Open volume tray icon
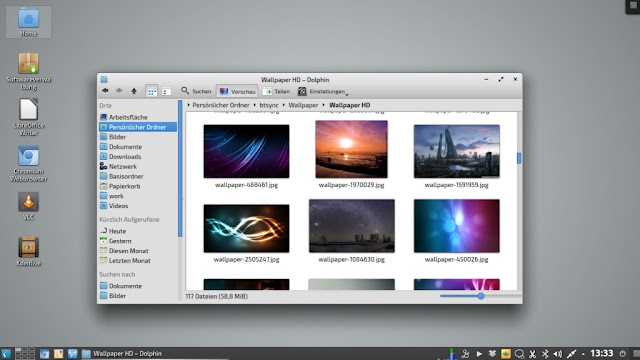640x360 pixels. click(558, 353)
